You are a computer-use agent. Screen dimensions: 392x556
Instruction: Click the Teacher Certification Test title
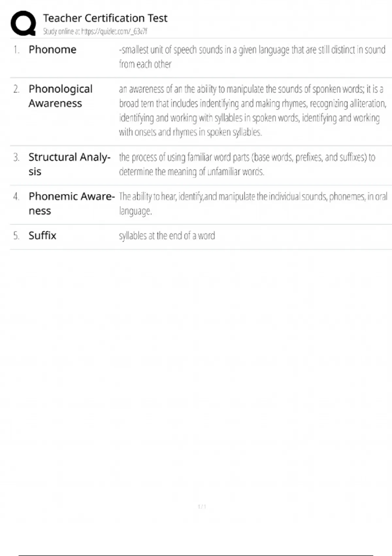[x=105, y=18]
